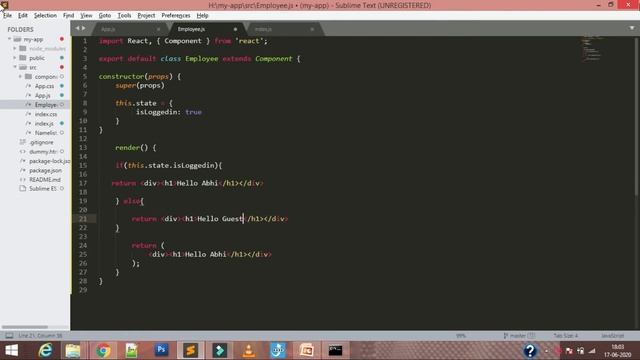This screenshot has width=640, height=360.
Task: Click the Line 21, Column status text
Action: coord(40,336)
